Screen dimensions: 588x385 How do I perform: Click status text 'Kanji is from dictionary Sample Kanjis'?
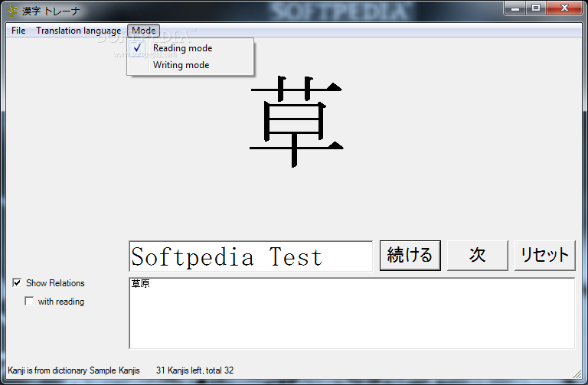pos(73,370)
